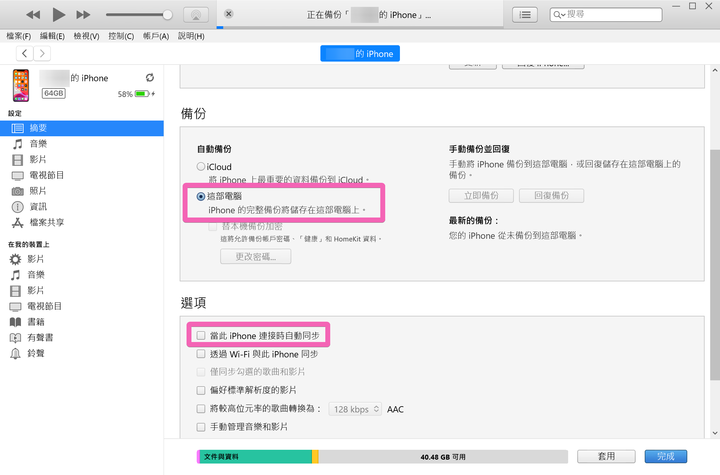
Task: Enable 透過 Wi-Fi 與此 iPhone 同步
Action: [x=201, y=354]
